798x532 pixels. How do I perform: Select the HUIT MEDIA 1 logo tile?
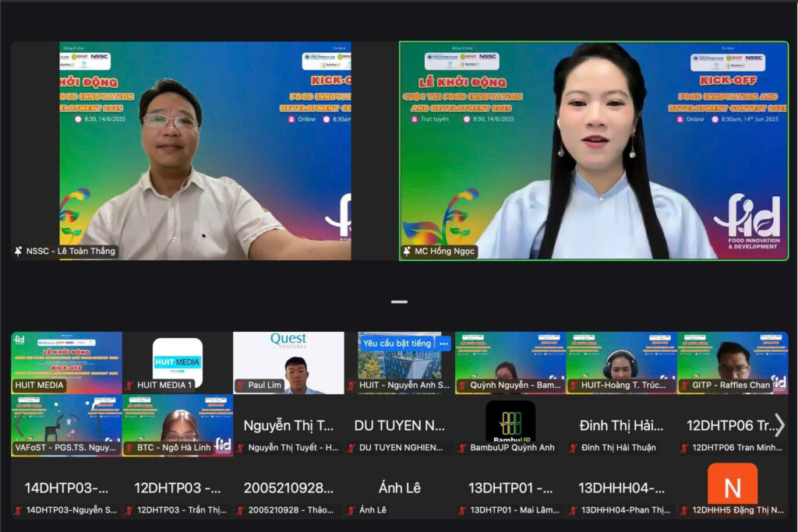177,357
